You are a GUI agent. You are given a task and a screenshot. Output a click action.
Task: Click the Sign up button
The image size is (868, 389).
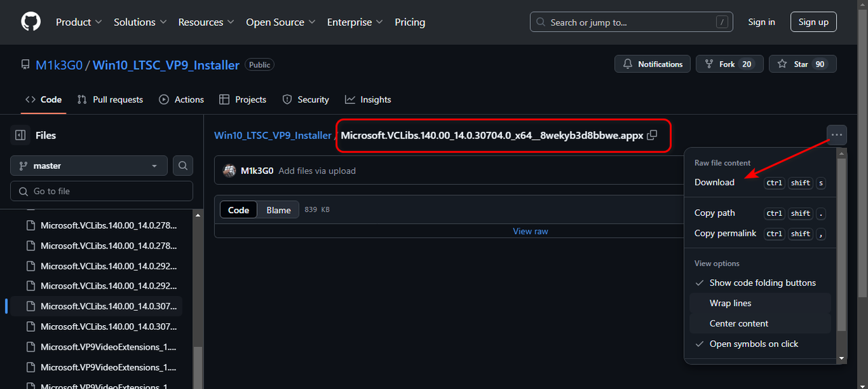(x=814, y=22)
